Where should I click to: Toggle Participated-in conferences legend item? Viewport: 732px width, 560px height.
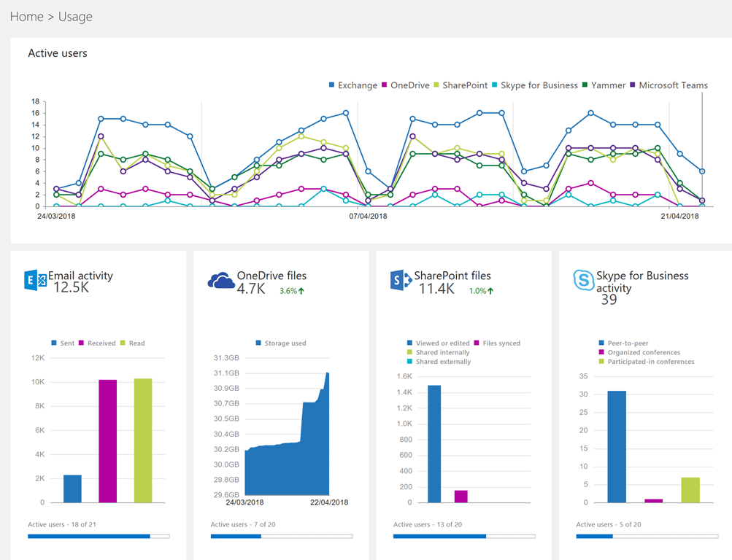[x=647, y=362]
